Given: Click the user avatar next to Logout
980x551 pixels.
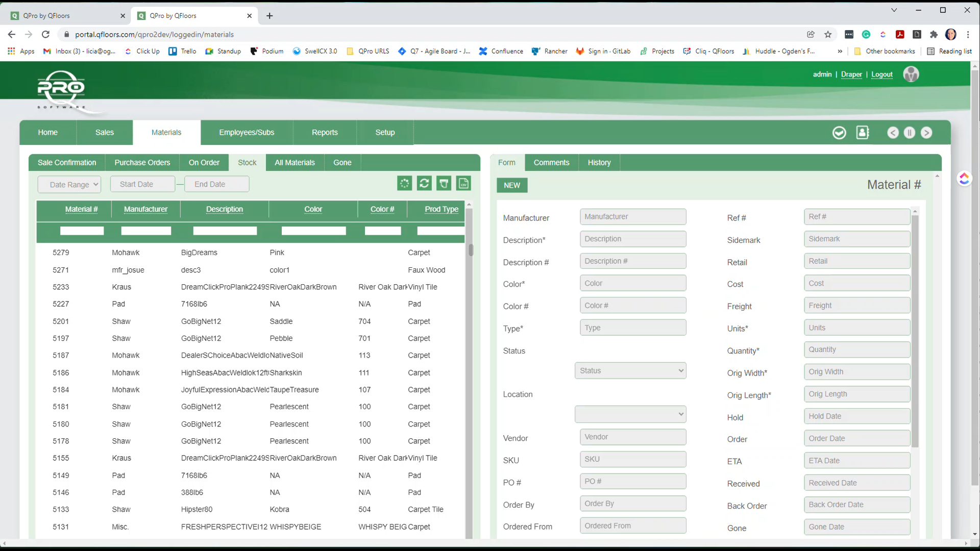Looking at the screenshot, I should [911, 74].
